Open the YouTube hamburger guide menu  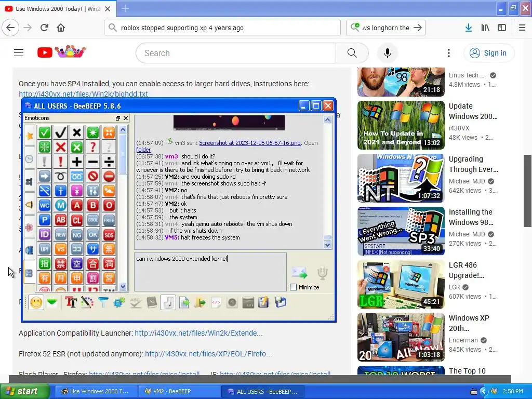click(19, 52)
